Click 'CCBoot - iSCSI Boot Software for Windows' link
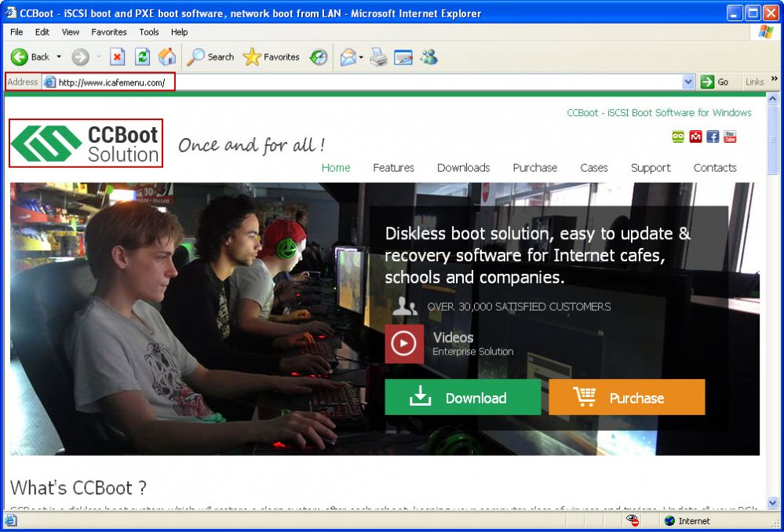Viewport: 784px width, 532px height. [659, 112]
